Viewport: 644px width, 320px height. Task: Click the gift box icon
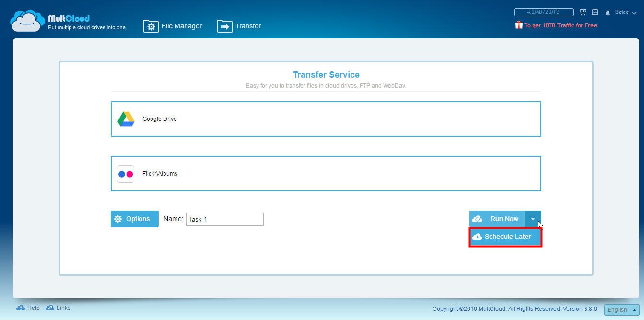point(519,25)
